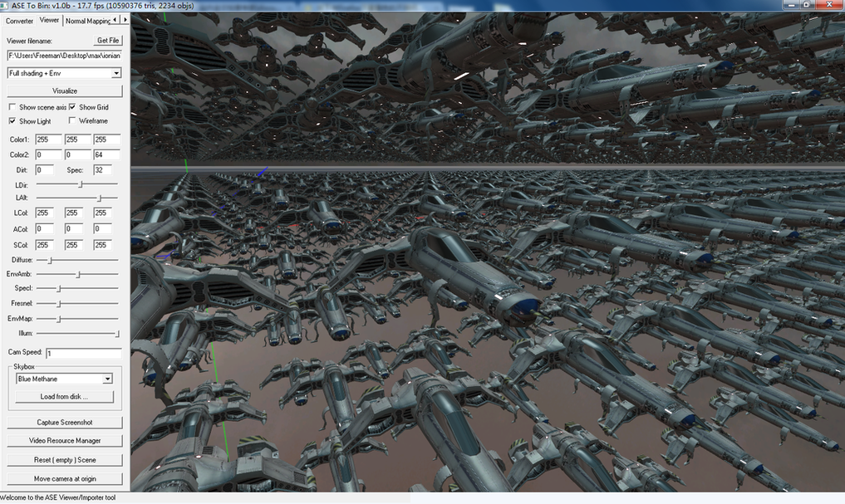845x504 pixels.
Task: Select the Viewer tab
Action: tap(49, 20)
